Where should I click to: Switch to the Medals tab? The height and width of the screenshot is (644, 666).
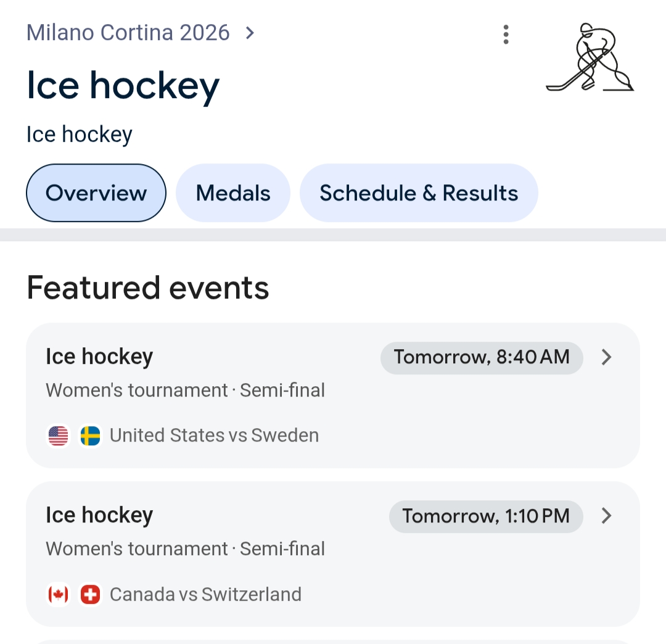[233, 193]
